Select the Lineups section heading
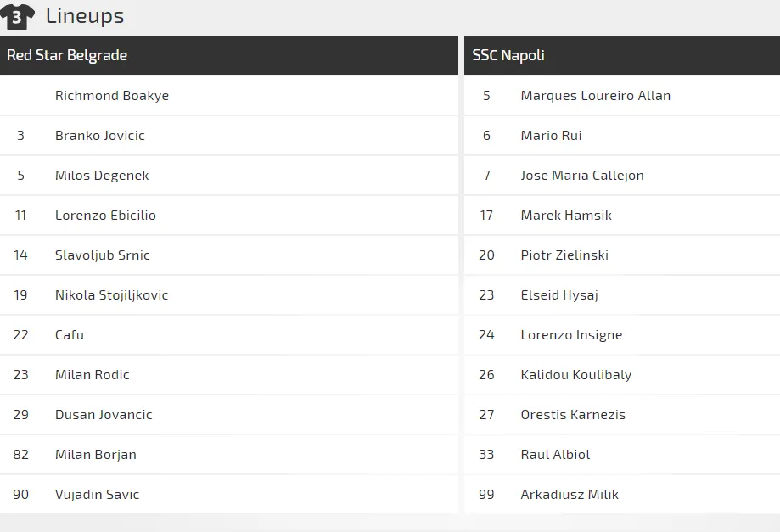The image size is (780, 532). point(85,15)
